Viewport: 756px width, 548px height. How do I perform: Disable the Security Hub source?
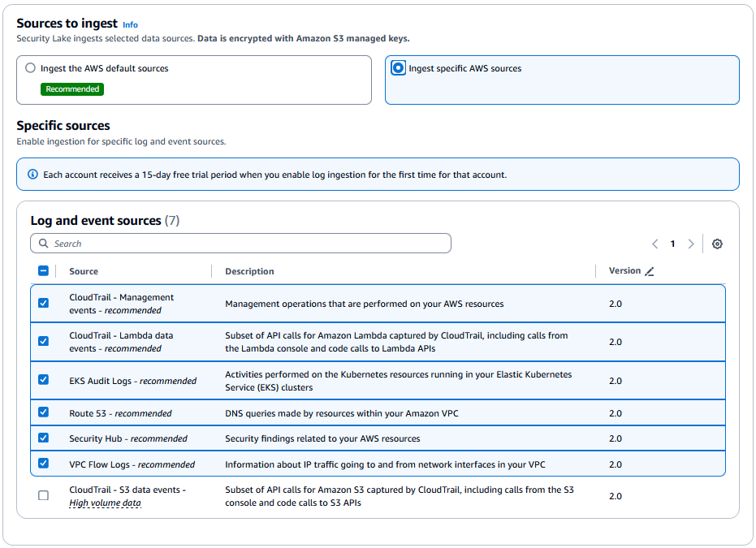[x=43, y=438]
